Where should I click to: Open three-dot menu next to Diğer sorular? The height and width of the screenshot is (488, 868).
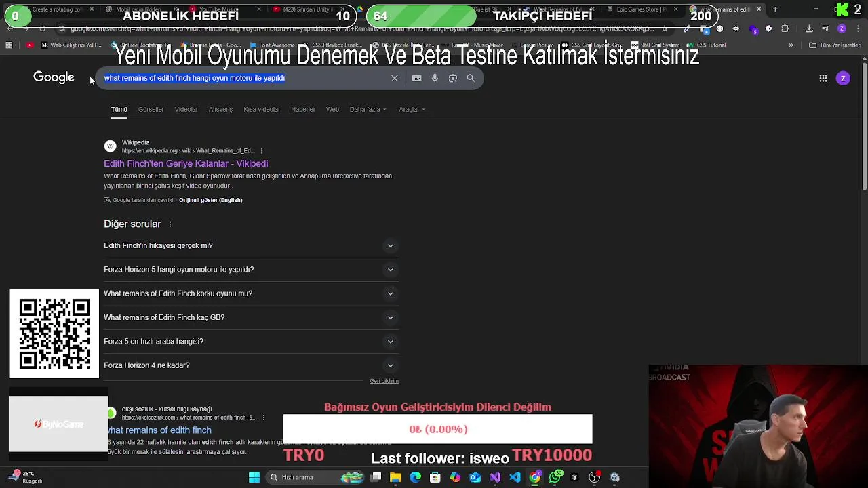click(170, 224)
